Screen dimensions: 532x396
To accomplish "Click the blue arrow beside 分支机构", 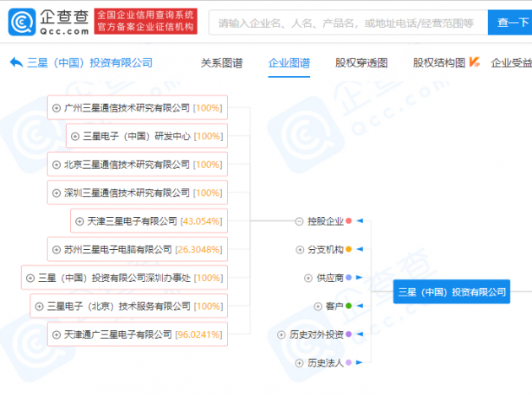I will click(x=360, y=249).
